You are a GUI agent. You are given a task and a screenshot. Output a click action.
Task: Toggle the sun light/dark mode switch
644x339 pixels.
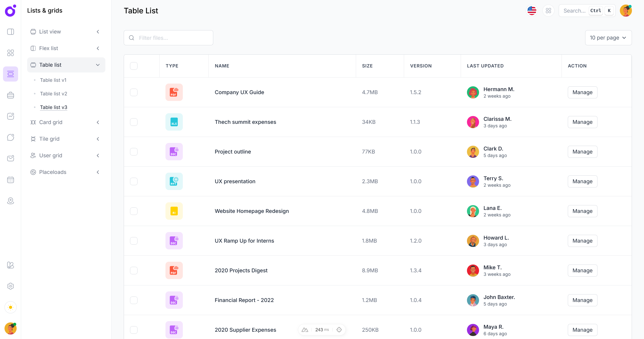(11, 307)
